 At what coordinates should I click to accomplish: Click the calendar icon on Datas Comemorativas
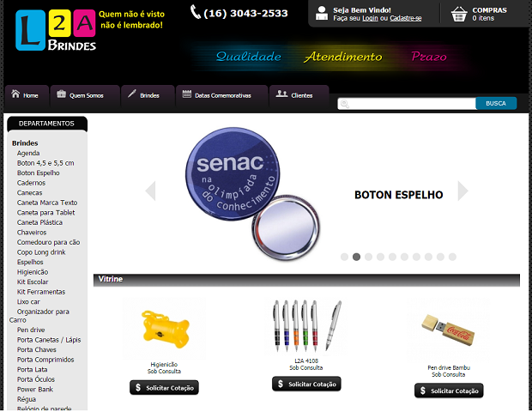(186, 94)
